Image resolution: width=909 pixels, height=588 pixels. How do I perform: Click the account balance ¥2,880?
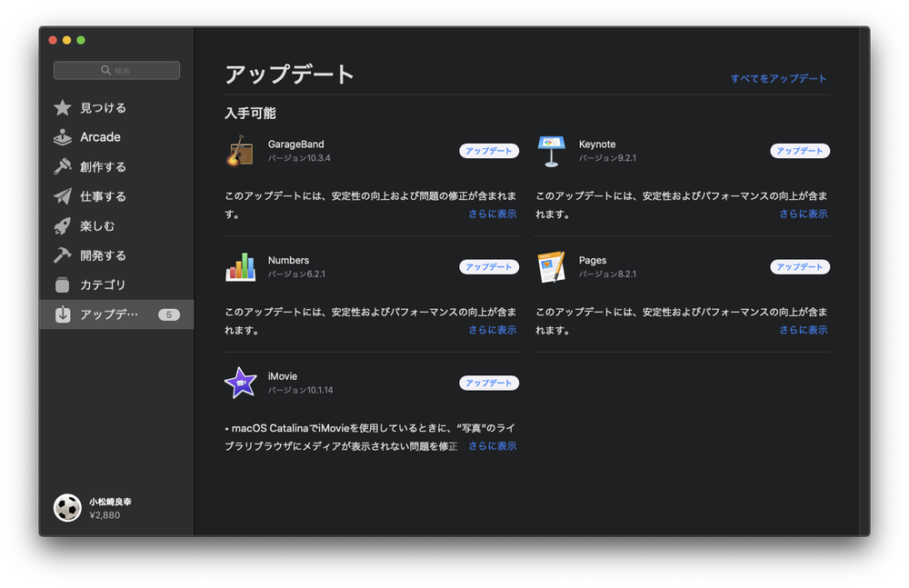(105, 515)
